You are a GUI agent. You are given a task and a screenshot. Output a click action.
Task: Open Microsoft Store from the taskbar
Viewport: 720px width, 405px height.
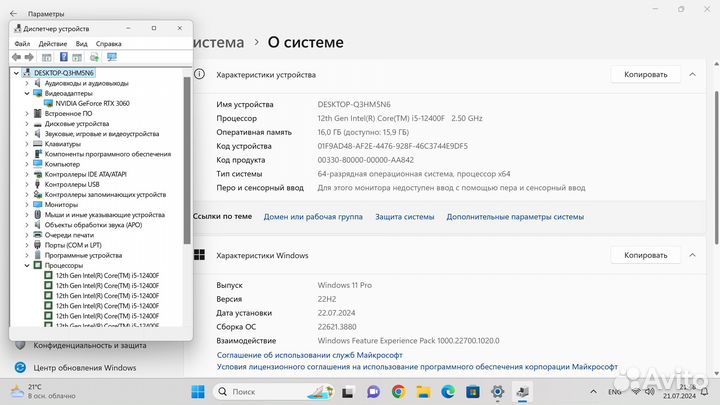click(x=473, y=392)
